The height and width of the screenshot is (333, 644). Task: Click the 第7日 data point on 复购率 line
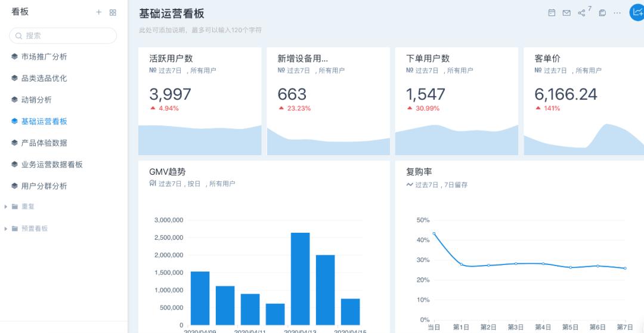pos(625,269)
